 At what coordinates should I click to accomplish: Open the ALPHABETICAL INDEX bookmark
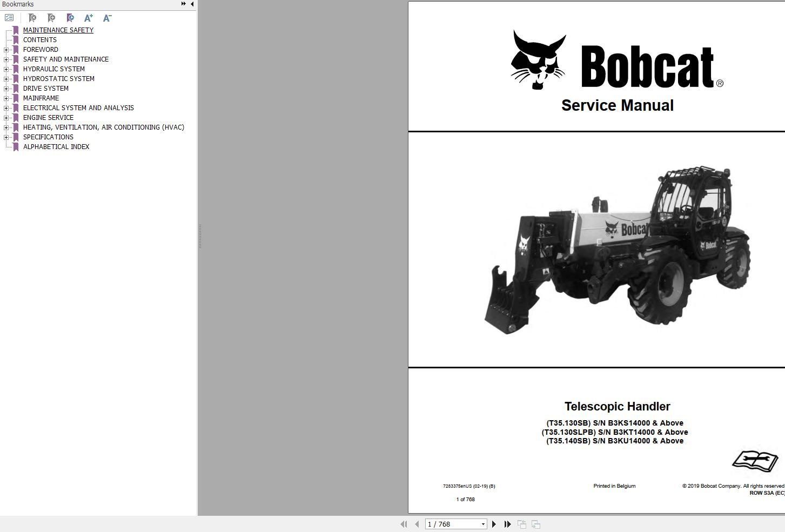click(56, 146)
